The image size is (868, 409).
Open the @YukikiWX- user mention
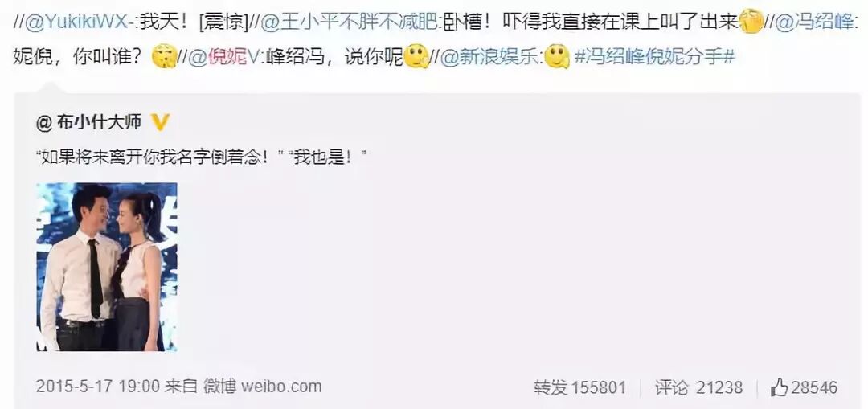tap(83, 23)
